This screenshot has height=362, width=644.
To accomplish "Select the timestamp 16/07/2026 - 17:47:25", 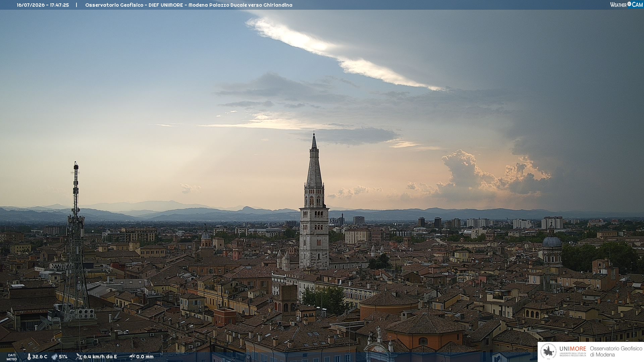I will (x=43, y=5).
